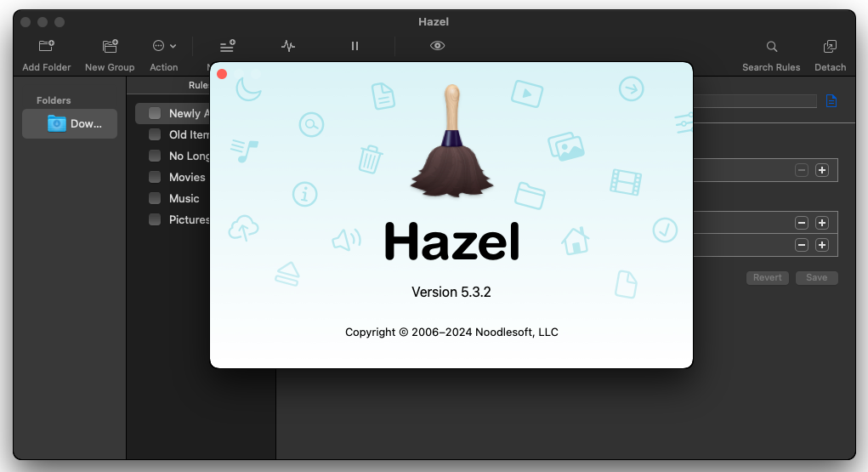The image size is (868, 472).
Task: Click the Detach window icon
Action: tap(830, 47)
